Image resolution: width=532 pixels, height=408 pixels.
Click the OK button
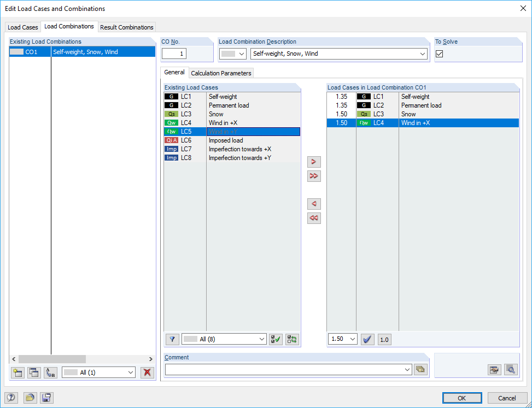pos(462,398)
